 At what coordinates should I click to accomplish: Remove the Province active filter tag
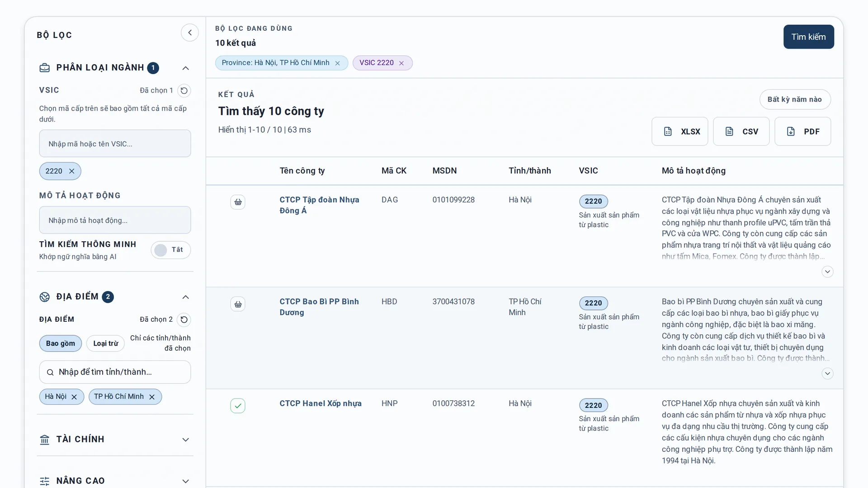pyautogui.click(x=337, y=63)
